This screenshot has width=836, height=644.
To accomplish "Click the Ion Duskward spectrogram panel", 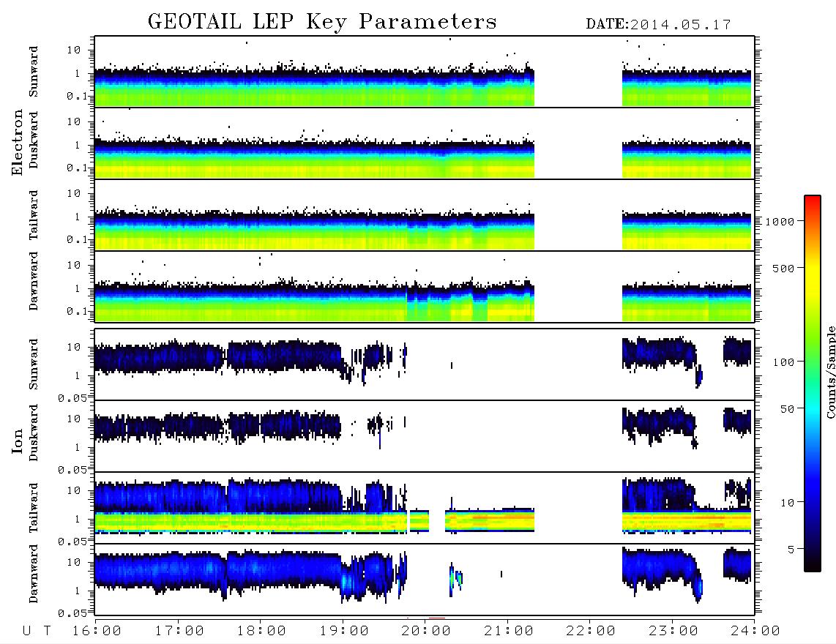I will (x=425, y=436).
